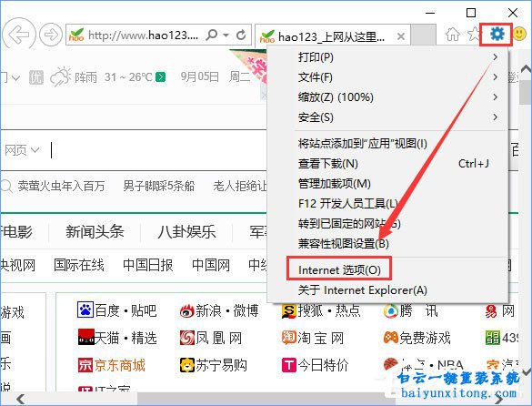Select 转到已固定的网站 menu entry
Image resolution: width=532 pixels, height=406 pixels.
388,224
